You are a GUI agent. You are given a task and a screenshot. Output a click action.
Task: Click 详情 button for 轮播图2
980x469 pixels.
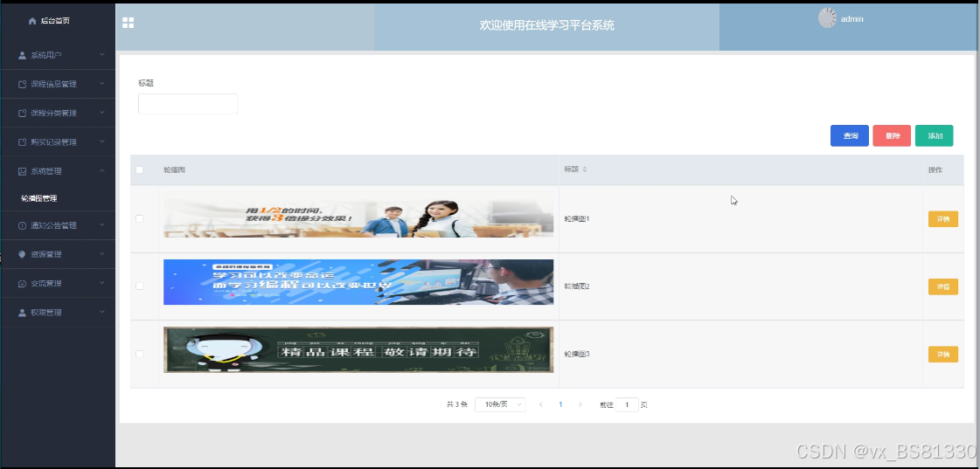[943, 286]
